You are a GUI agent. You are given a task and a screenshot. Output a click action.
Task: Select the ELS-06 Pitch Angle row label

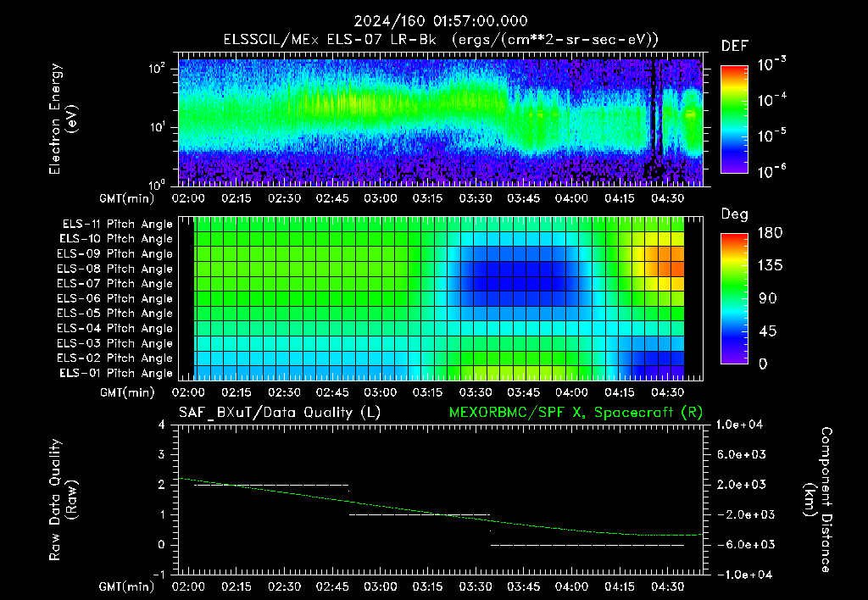pyautogui.click(x=115, y=298)
